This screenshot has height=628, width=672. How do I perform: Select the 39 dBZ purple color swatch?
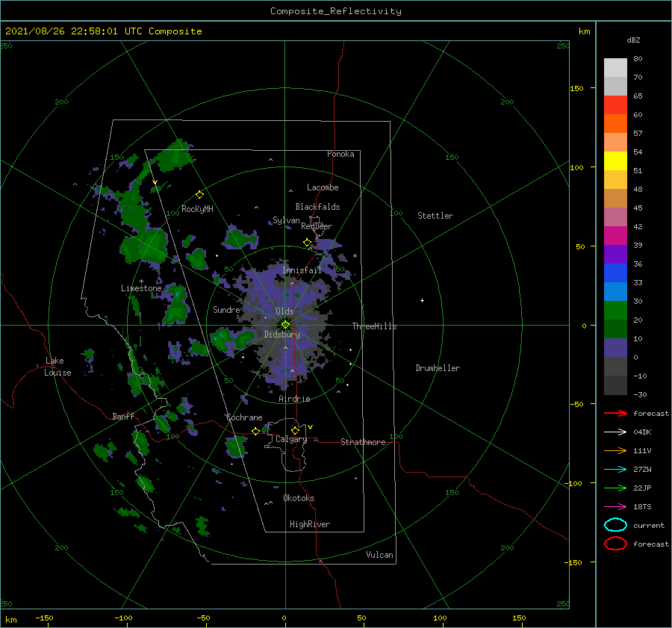(615, 254)
